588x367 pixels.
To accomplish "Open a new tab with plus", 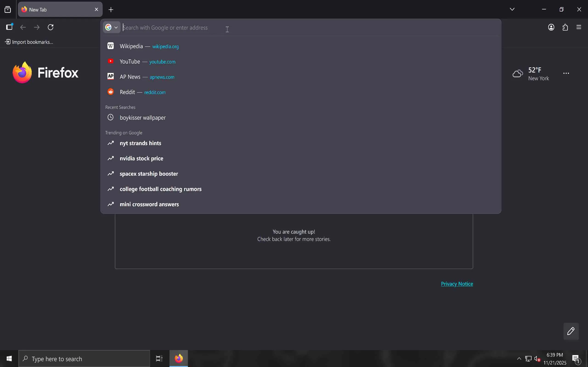I will point(111,10).
